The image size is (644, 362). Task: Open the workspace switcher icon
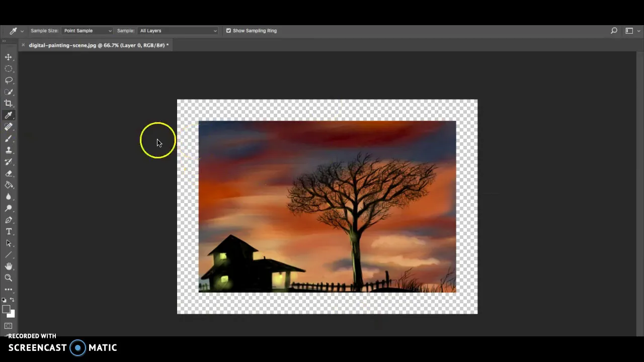628,31
